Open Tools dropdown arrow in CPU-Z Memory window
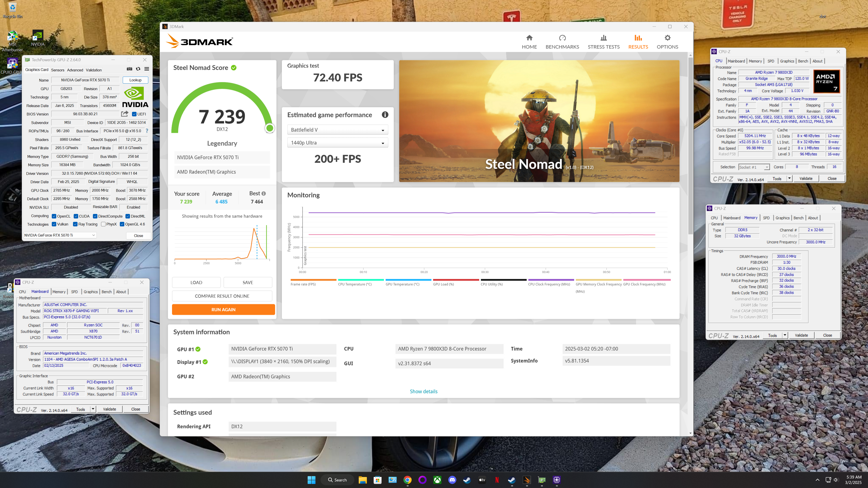 [x=785, y=335]
